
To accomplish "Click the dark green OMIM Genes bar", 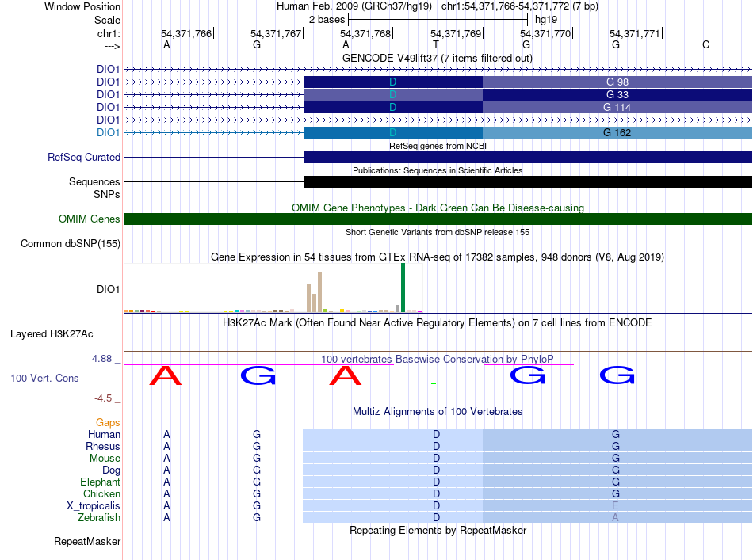I will (438, 219).
